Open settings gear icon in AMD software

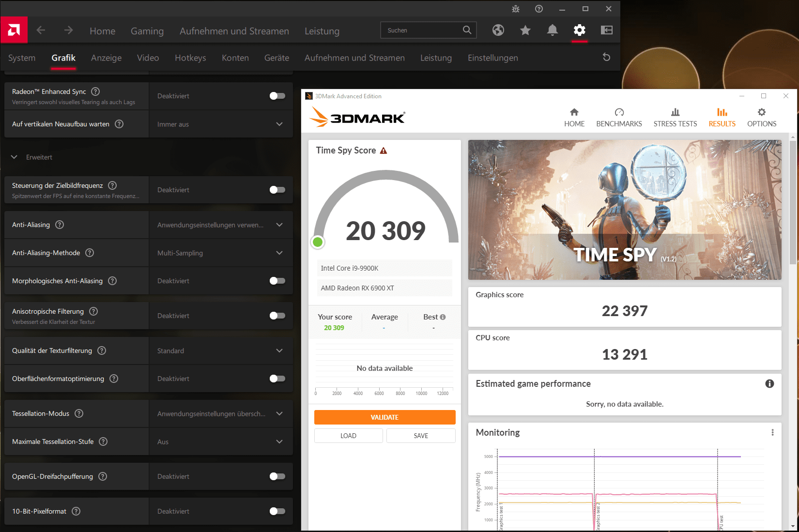point(580,30)
